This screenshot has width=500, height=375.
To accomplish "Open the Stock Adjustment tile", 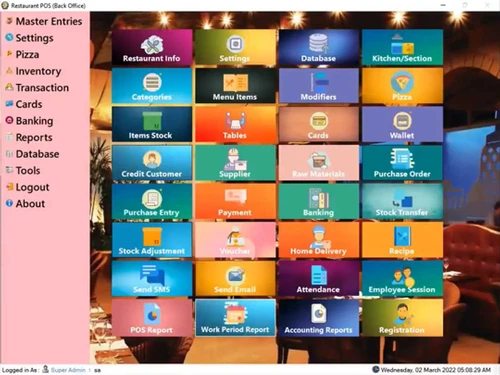I will click(152, 240).
